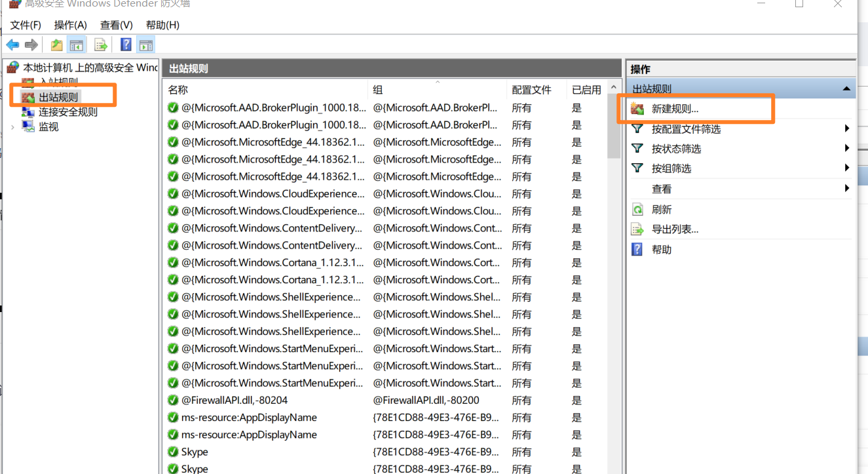Click the @FirewallAPI.dll,-80200 group cell
Image resolution: width=868 pixels, height=474 pixels.
click(426, 400)
